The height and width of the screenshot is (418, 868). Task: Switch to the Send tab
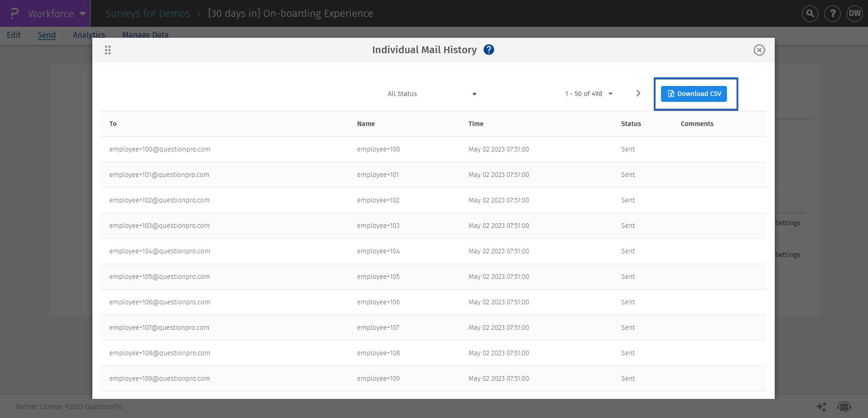[46, 35]
